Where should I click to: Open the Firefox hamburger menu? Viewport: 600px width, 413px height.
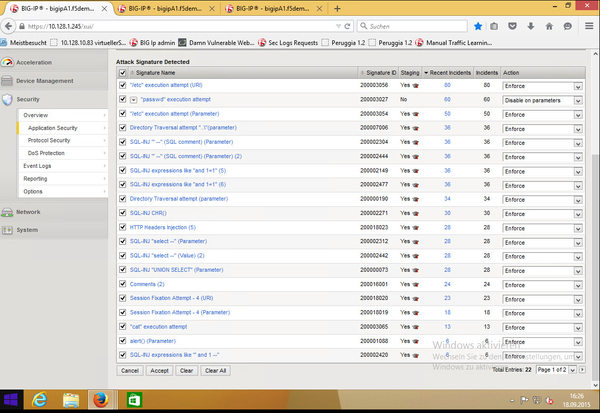click(x=589, y=26)
